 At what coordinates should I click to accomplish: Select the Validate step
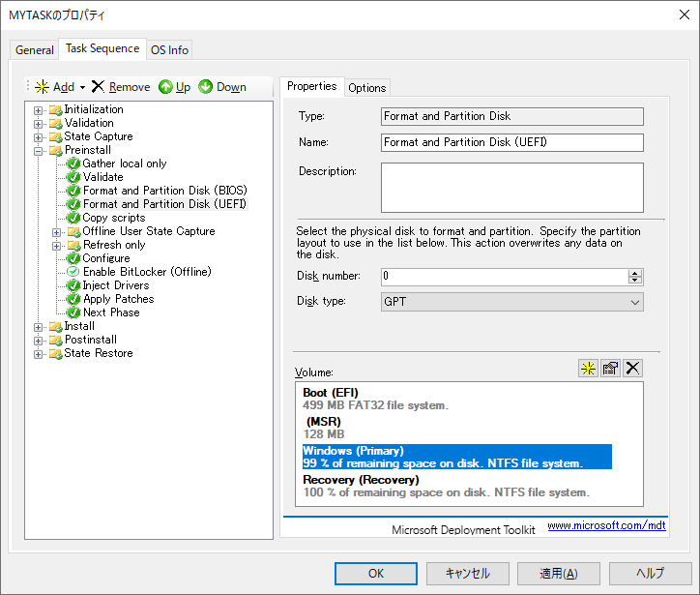tap(103, 177)
